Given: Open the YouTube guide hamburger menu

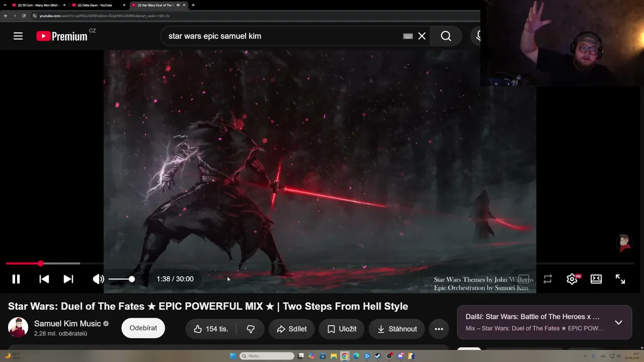Looking at the screenshot, I should (18, 36).
